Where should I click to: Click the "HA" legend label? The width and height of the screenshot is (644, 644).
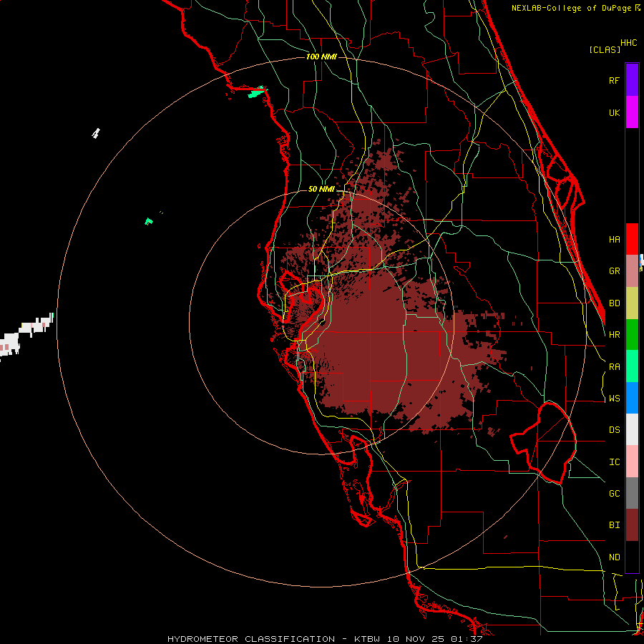point(614,239)
